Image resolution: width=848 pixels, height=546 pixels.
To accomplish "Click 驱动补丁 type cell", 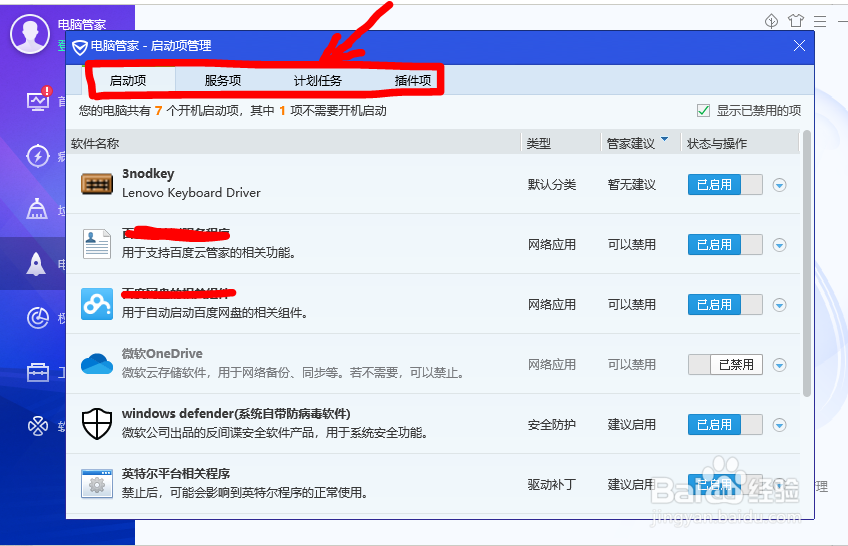I will tap(552, 484).
